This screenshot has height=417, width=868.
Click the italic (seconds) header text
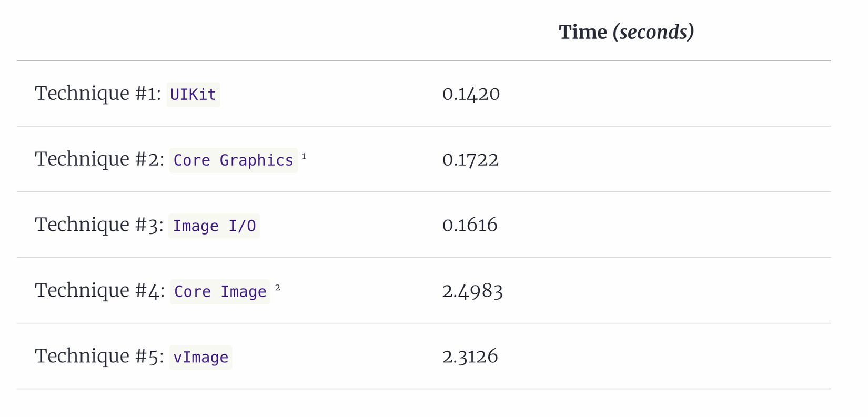(x=653, y=33)
